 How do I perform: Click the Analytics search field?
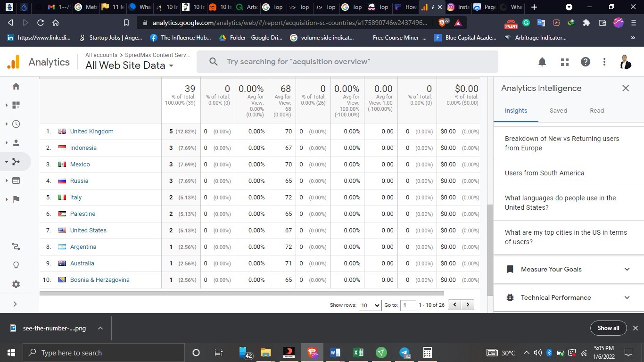(347, 62)
